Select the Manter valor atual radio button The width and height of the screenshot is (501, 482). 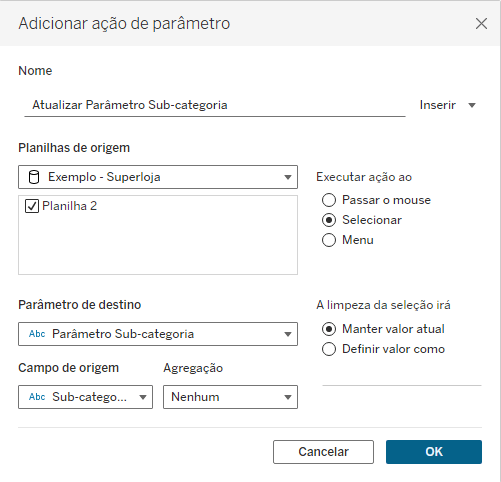click(329, 329)
